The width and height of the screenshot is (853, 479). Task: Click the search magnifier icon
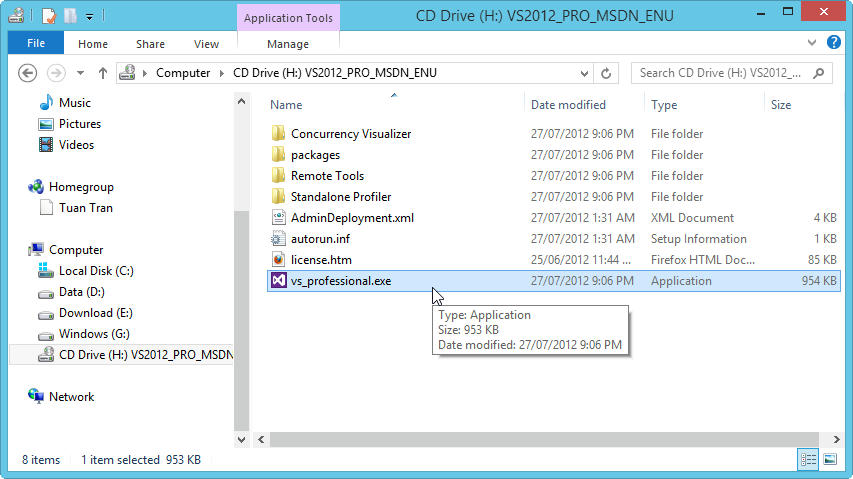[819, 73]
